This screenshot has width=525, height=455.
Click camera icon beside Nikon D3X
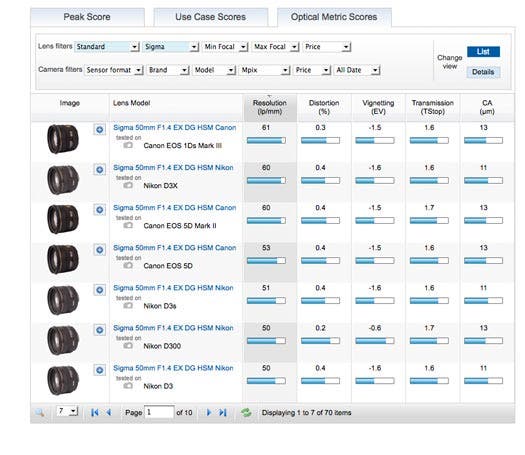128,185
